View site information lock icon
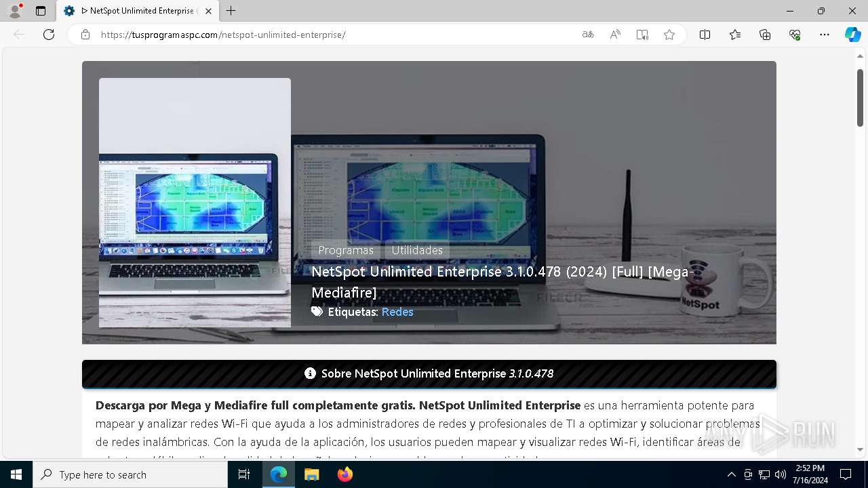 click(x=85, y=35)
